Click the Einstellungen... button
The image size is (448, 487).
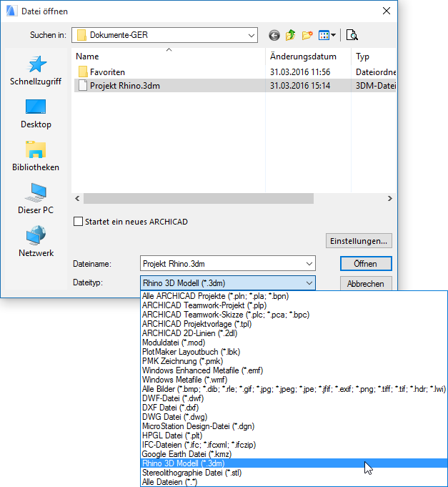(x=359, y=241)
